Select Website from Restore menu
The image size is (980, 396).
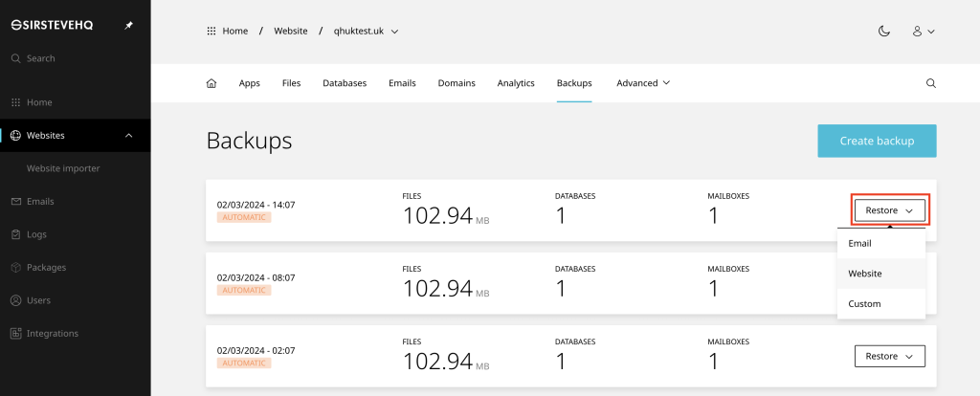(881, 274)
